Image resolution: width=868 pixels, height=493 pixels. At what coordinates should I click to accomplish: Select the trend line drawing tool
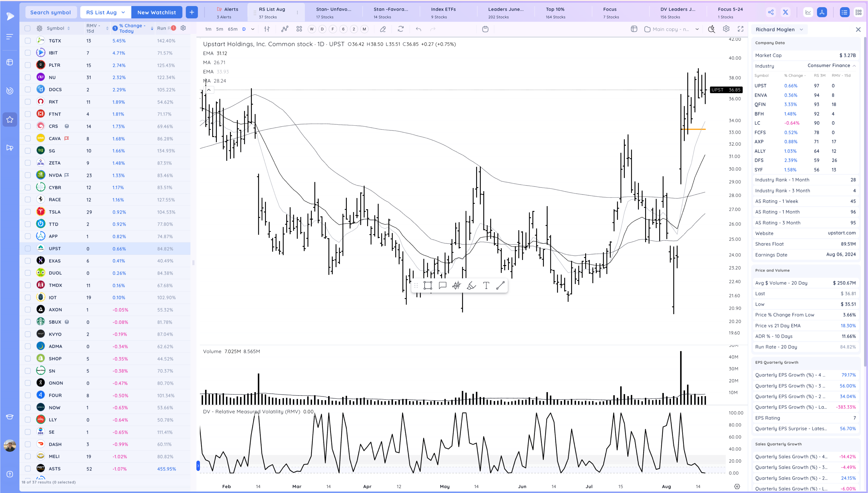500,286
